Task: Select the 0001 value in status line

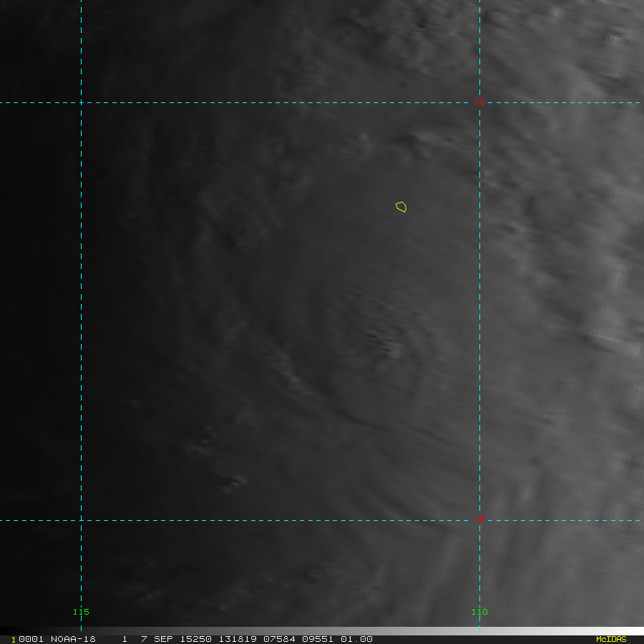Action: 31,639
